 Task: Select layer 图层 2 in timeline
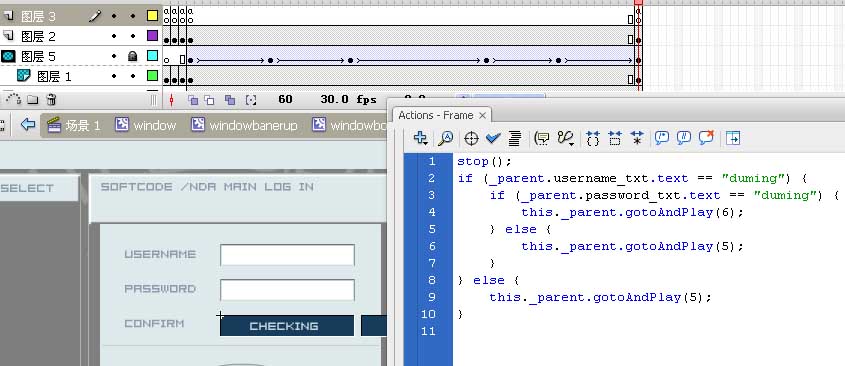38,36
